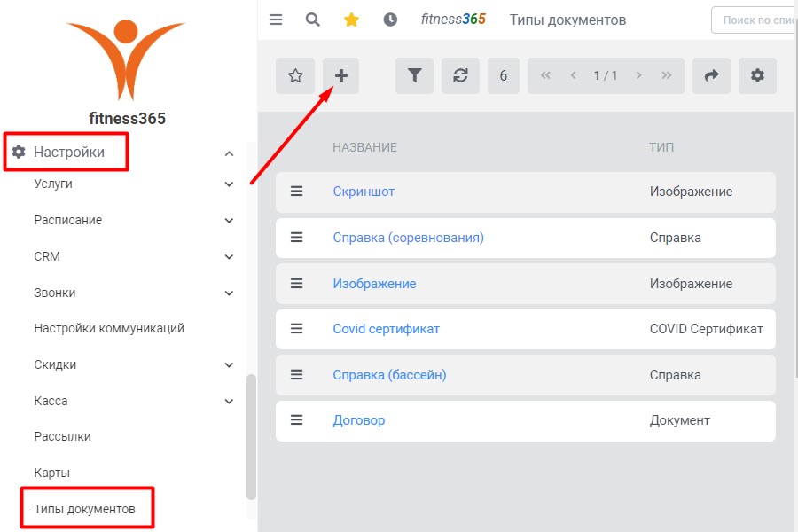Screen dimensions: 798x532
Task: Select Скидки menu item
Action: tap(55, 365)
